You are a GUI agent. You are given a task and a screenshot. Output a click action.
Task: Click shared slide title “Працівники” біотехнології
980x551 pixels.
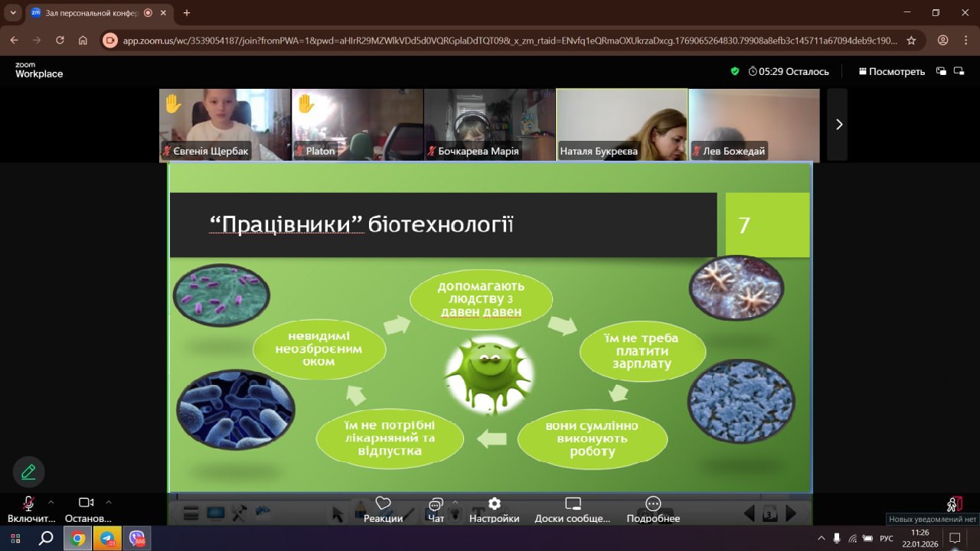click(x=361, y=224)
